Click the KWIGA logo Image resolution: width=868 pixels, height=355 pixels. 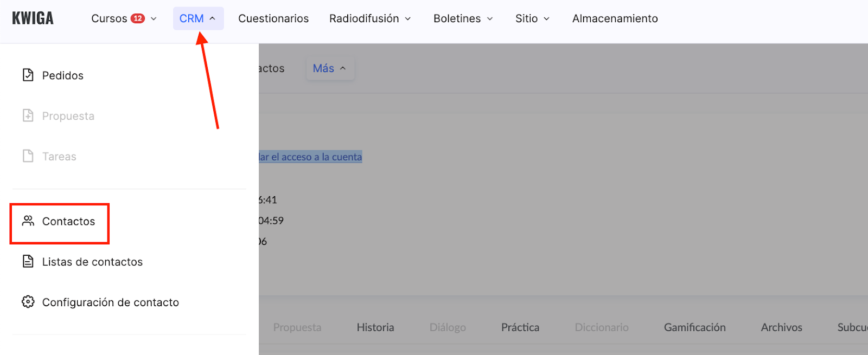33,18
